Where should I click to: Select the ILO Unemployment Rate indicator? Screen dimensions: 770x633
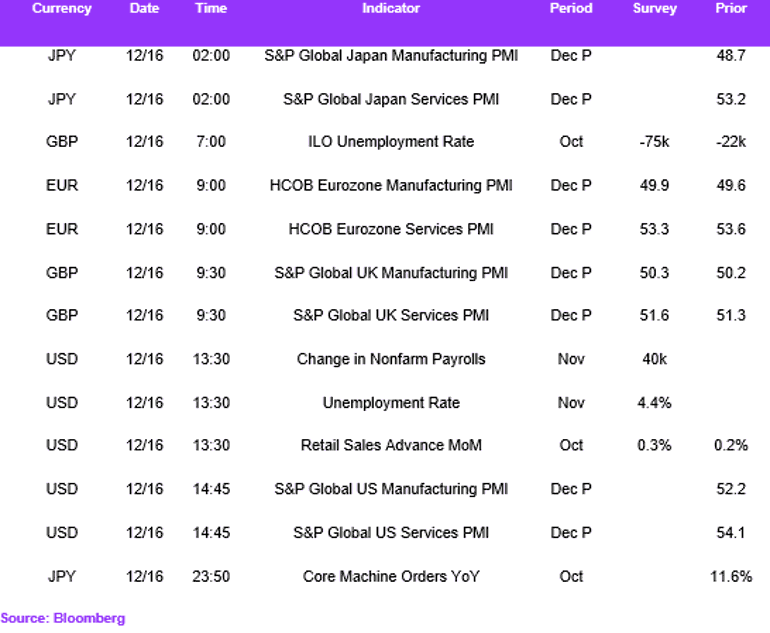tap(391, 142)
